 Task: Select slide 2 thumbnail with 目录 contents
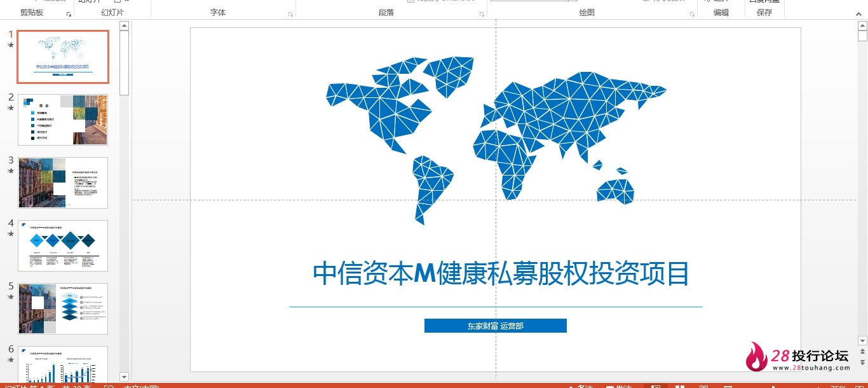pos(63,120)
